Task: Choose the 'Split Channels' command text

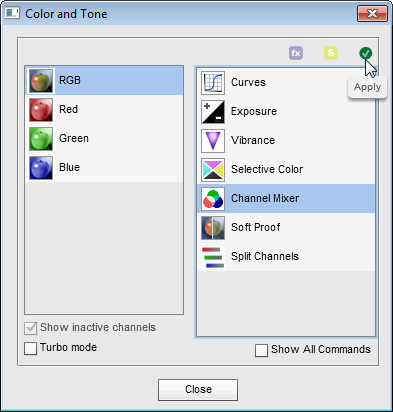Action: point(265,256)
